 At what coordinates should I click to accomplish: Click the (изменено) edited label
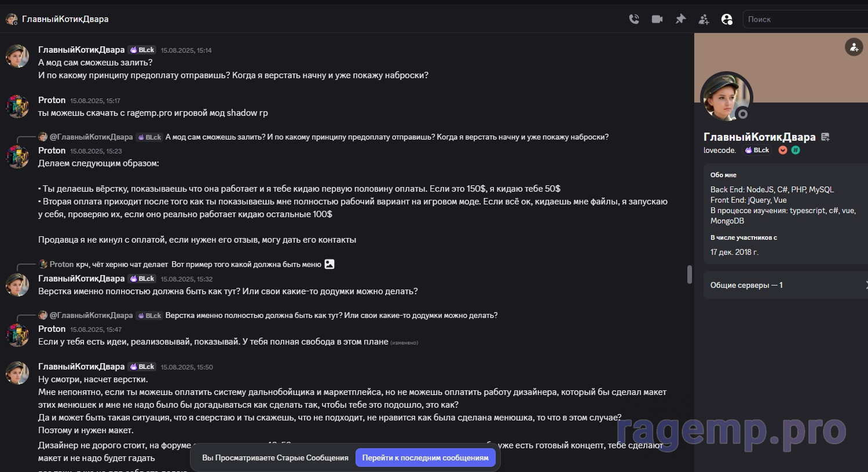pos(404,343)
